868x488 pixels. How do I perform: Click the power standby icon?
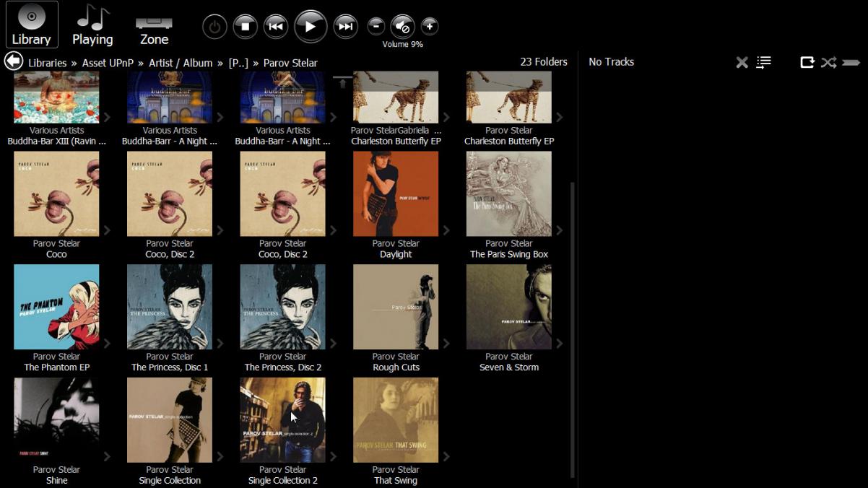point(214,27)
